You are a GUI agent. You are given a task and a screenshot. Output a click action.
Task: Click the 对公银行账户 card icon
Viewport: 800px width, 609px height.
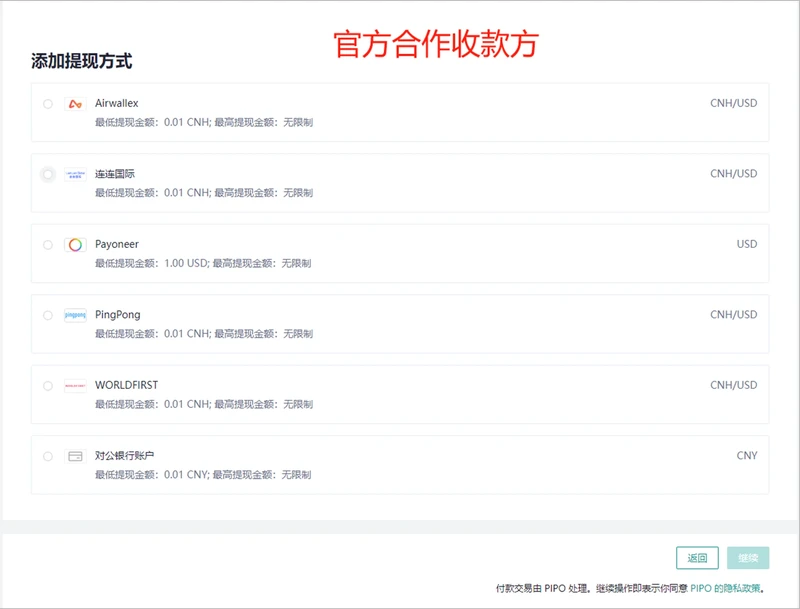tap(75, 456)
